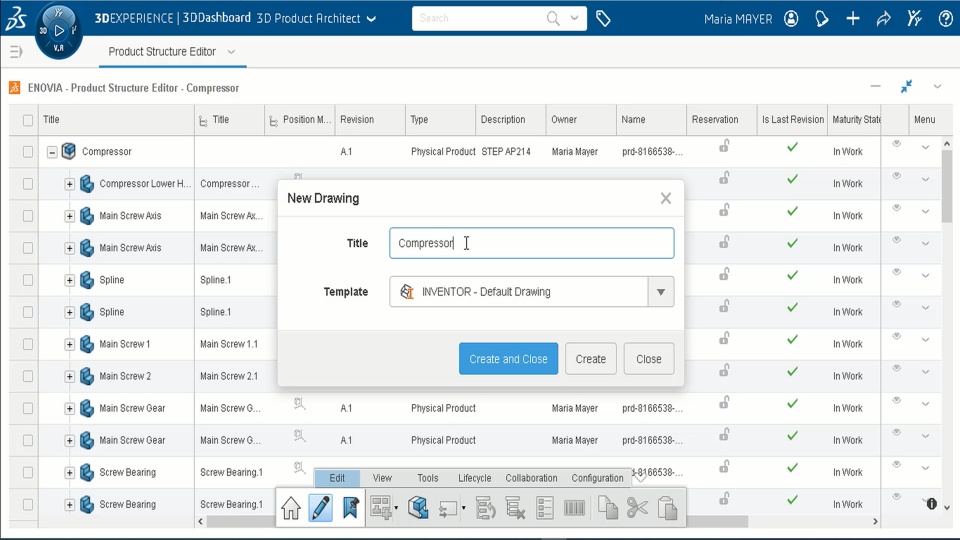Toggle the select-all checkbox in header
This screenshot has height=540, width=960.
[28, 120]
